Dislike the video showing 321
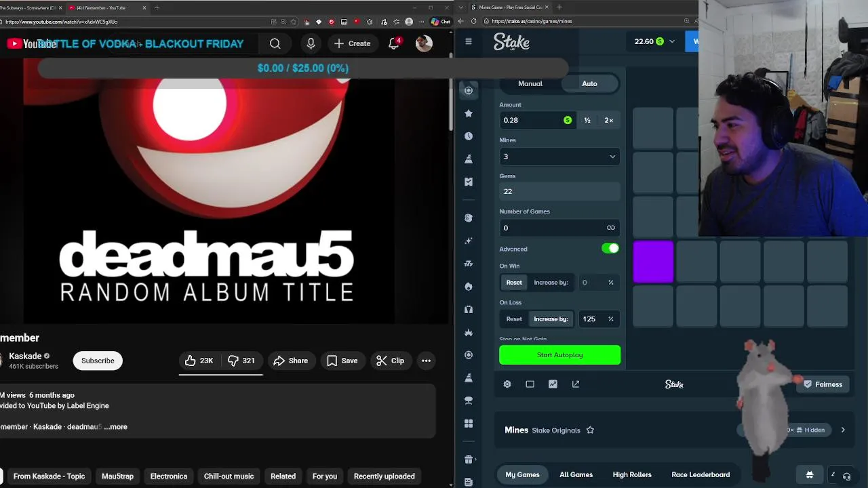The height and width of the screenshot is (488, 868). pos(241,361)
